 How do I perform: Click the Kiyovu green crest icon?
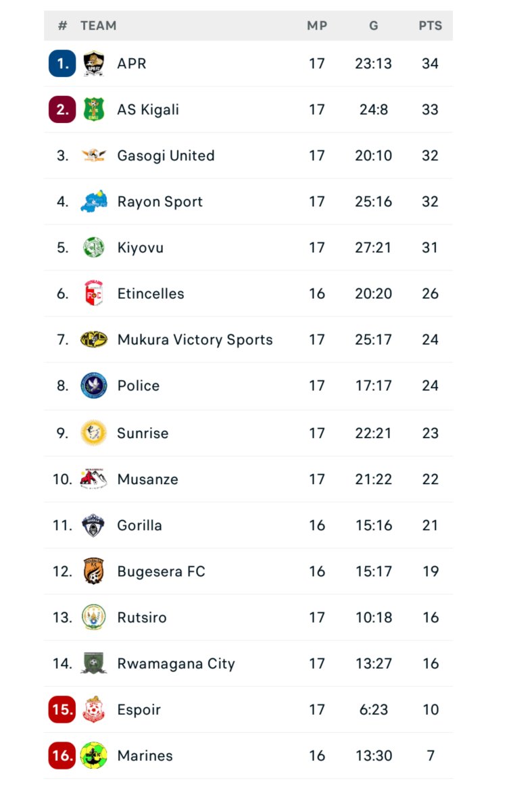[94, 247]
